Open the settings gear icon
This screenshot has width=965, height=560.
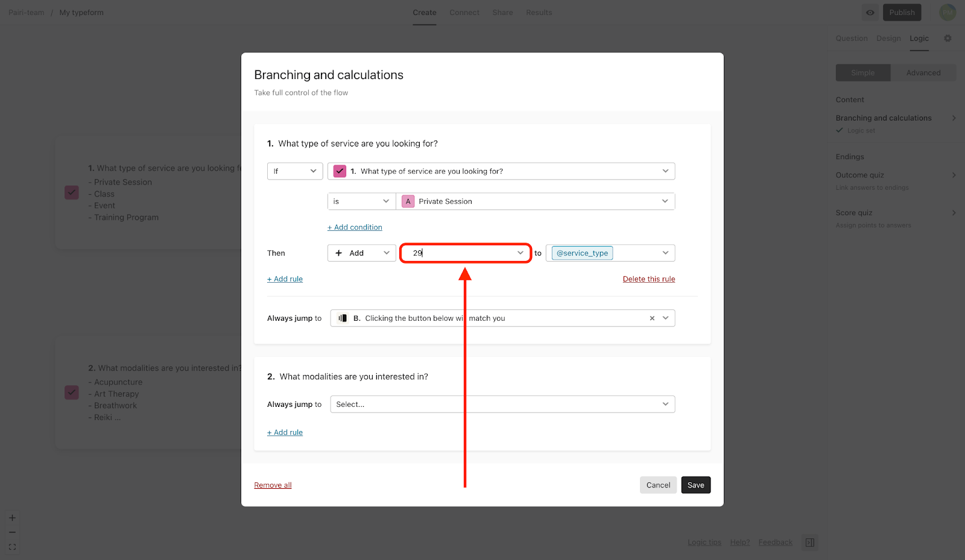point(948,39)
